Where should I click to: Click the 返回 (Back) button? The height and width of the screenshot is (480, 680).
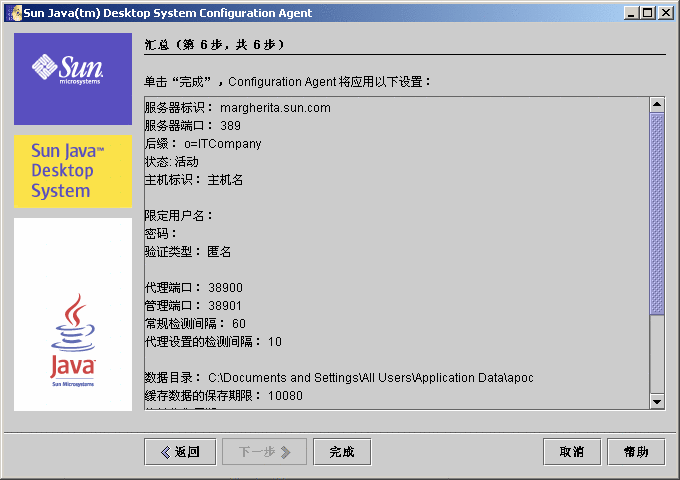[180, 452]
